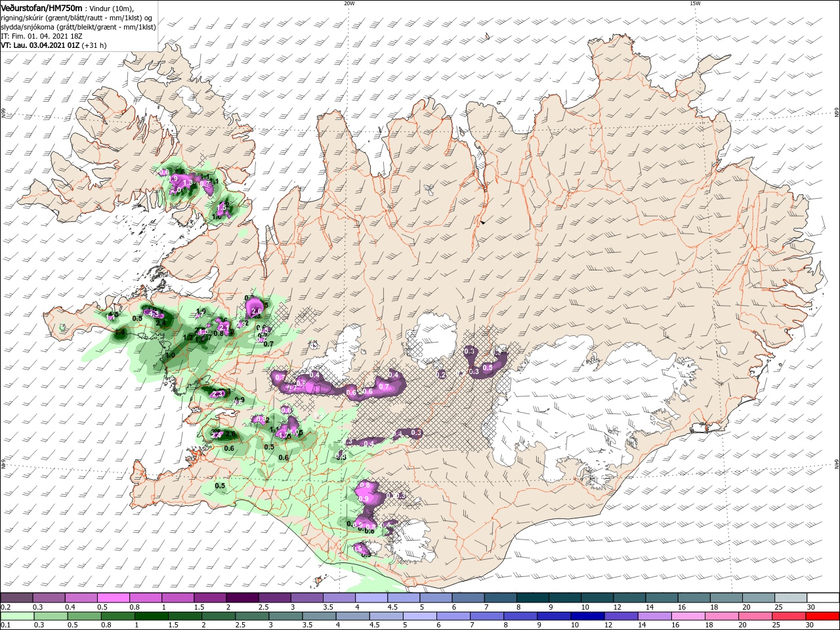Click the '2.6' precipitation value on the map

pos(257,311)
